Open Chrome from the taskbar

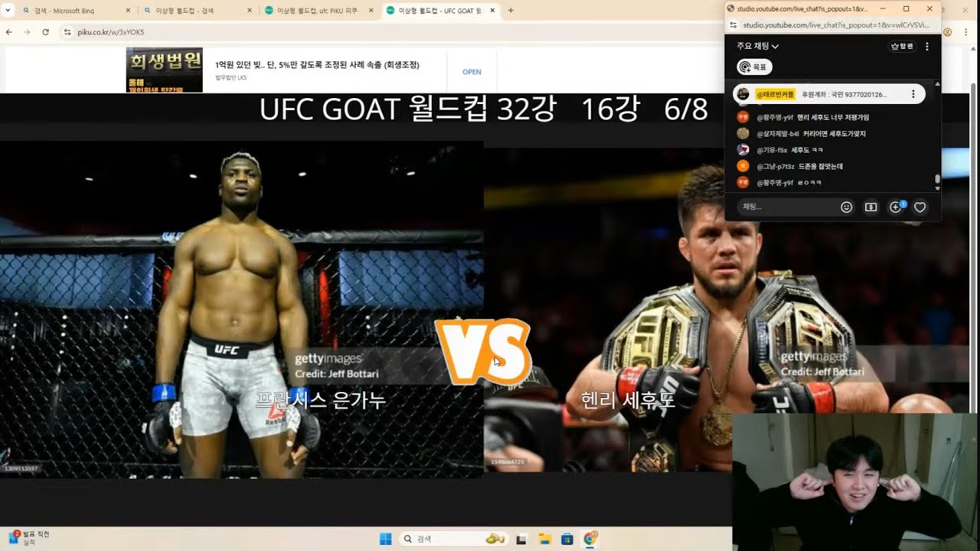click(590, 539)
